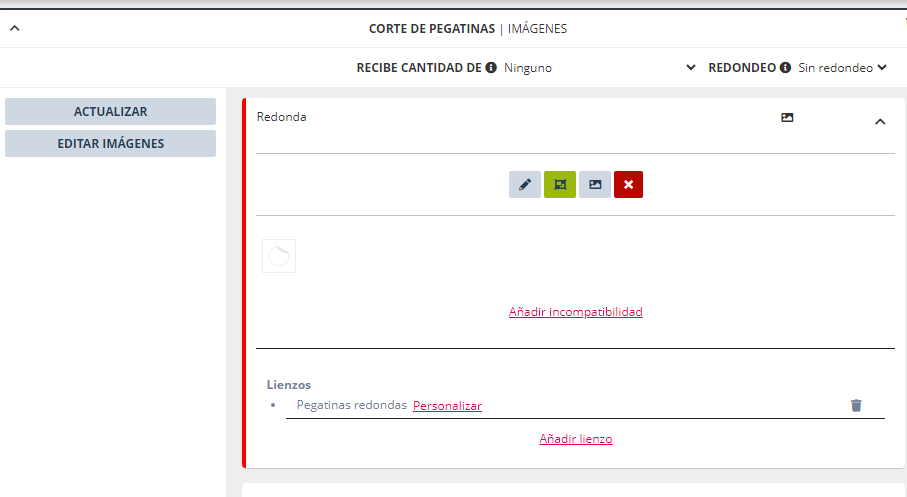Collapse the Redonda panel with its chevron
The image size is (907, 497).
(x=880, y=122)
